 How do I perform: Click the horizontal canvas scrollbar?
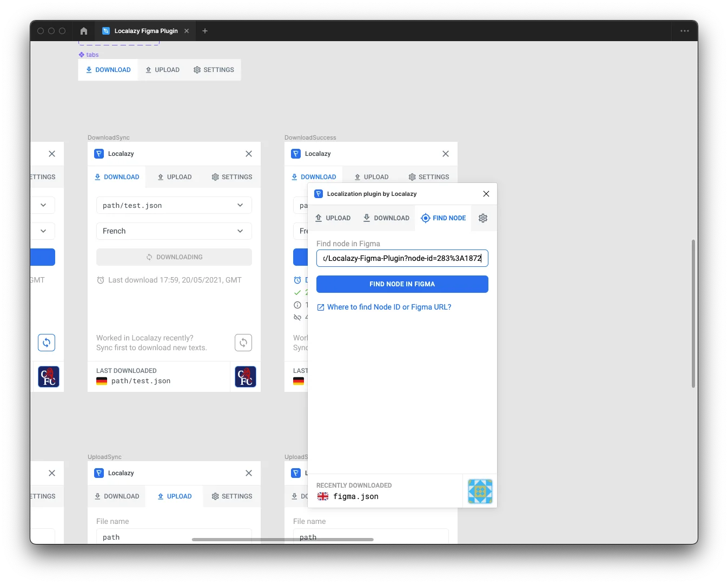pos(283,540)
